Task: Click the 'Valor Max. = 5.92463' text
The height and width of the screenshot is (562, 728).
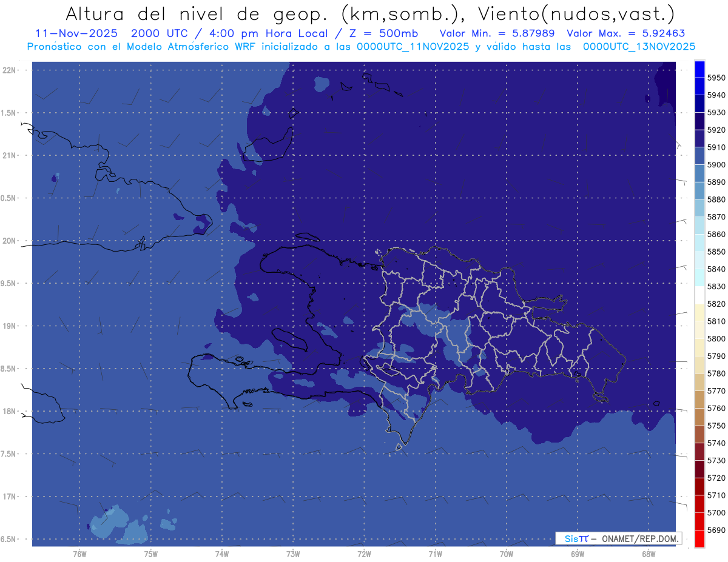Action: click(626, 33)
